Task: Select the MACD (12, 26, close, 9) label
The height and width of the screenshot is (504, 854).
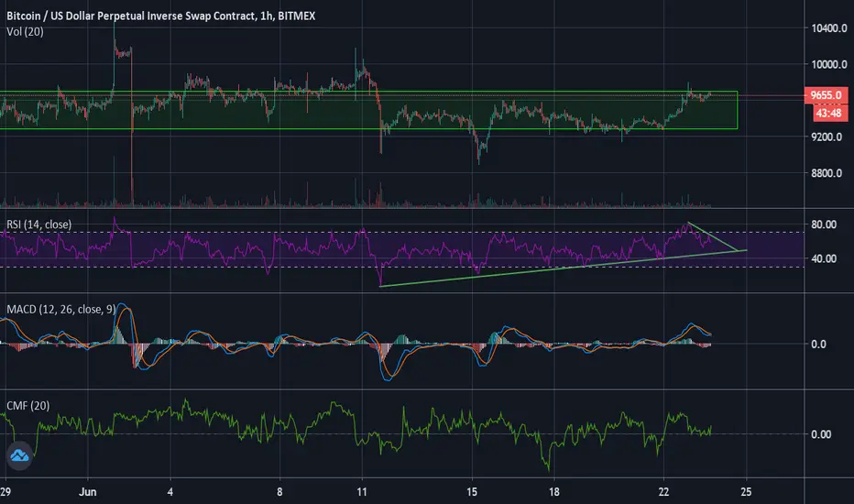Action: tap(60, 310)
